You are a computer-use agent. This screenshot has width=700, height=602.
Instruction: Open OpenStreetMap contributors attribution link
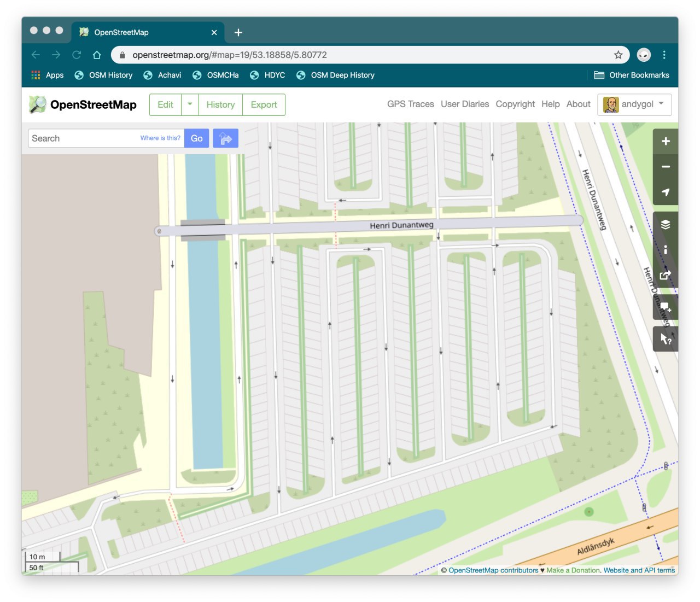pyautogui.click(x=493, y=570)
